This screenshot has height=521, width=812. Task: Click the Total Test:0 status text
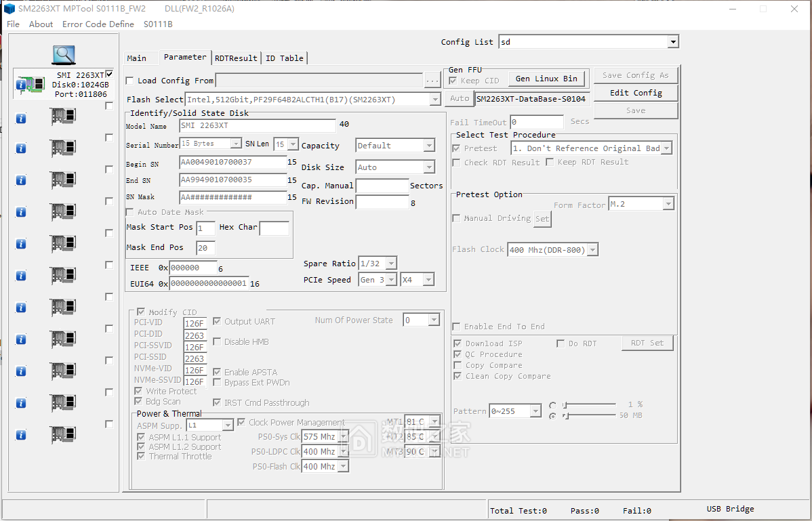tap(519, 511)
